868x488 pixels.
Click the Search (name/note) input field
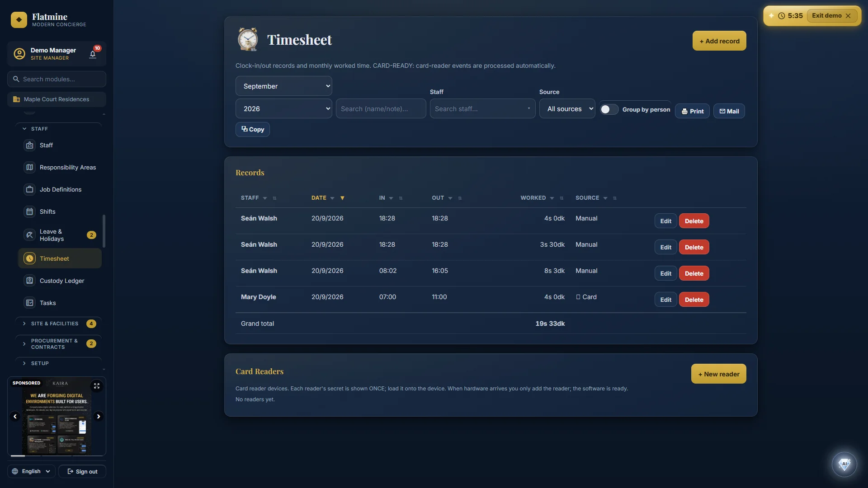pos(381,108)
